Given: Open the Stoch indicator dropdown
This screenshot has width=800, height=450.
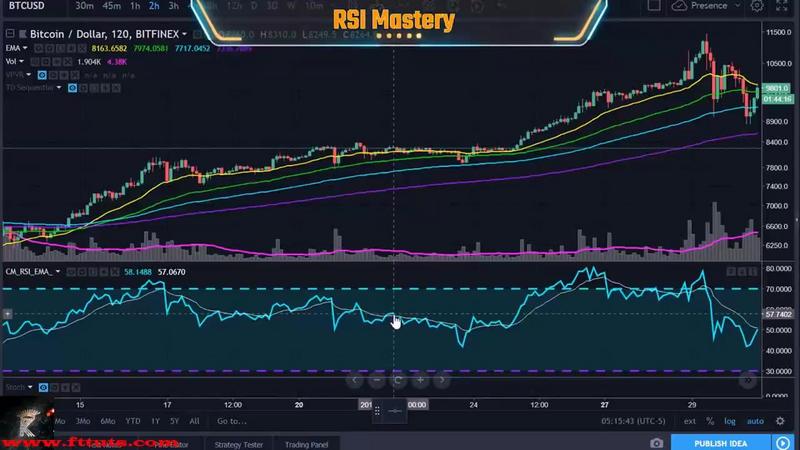Looking at the screenshot, I should click(30, 388).
